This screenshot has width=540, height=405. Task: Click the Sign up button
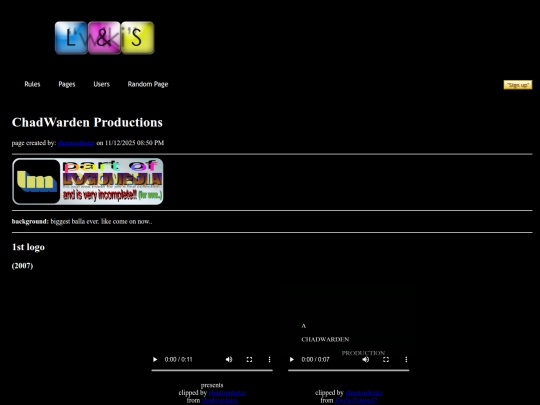(518, 85)
